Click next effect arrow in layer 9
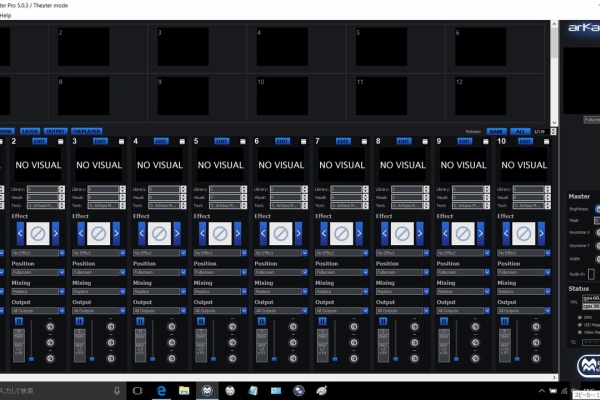 481,233
